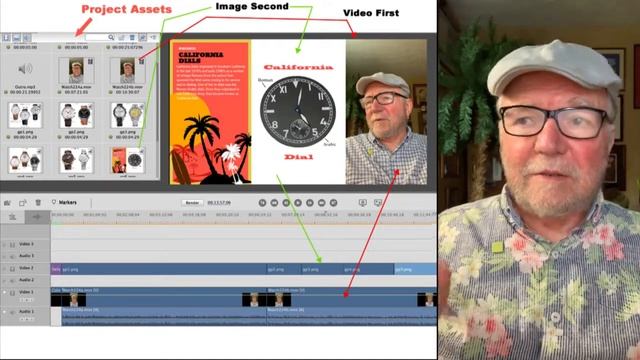The image size is (640, 360).
Task: Collapse the Video 1 track with its triangle
Action: tap(5, 292)
